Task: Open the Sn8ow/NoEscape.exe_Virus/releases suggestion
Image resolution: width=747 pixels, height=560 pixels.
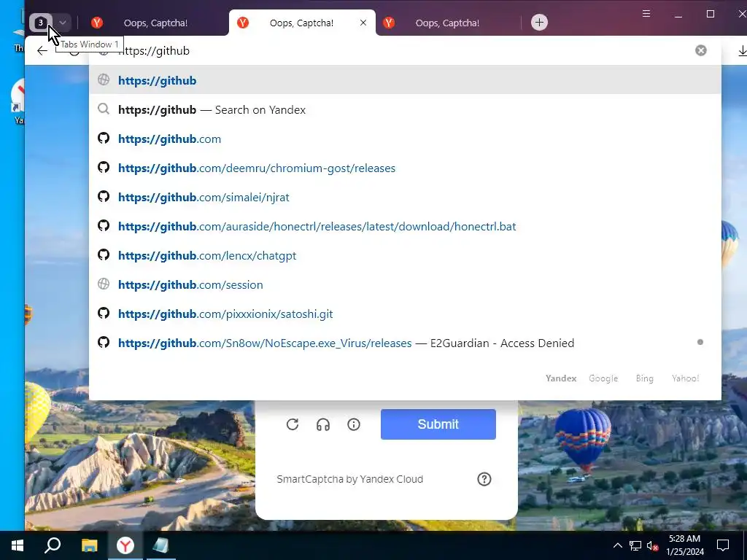Action: 405,343
